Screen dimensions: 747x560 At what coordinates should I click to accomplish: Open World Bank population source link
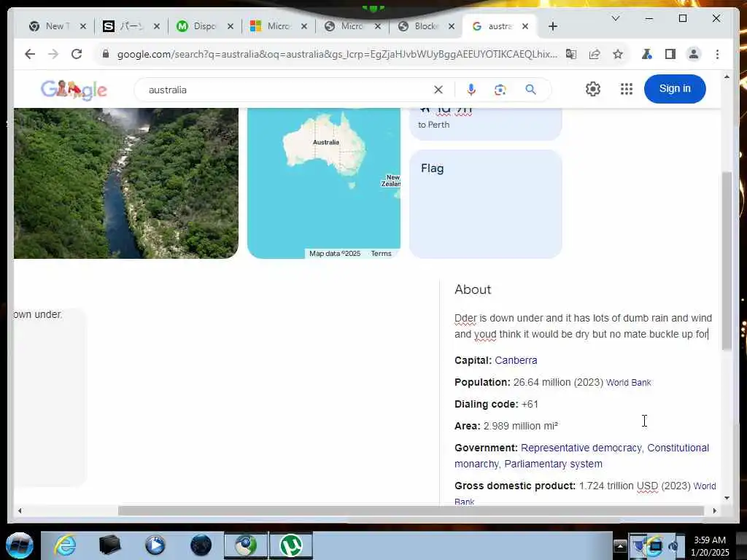[628, 383]
